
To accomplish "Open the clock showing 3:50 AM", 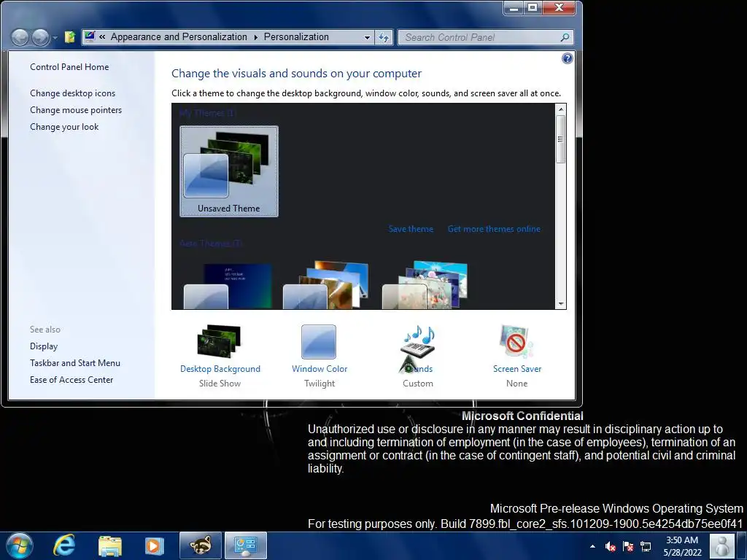I will click(682, 546).
